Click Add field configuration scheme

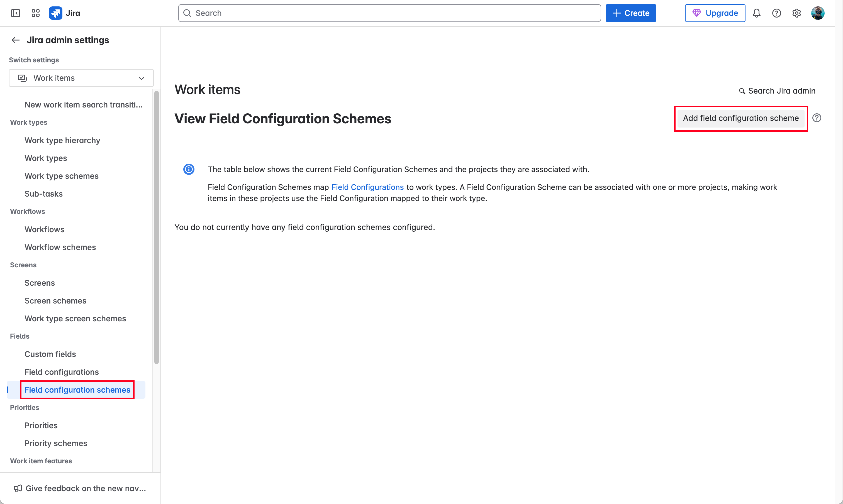tap(741, 118)
